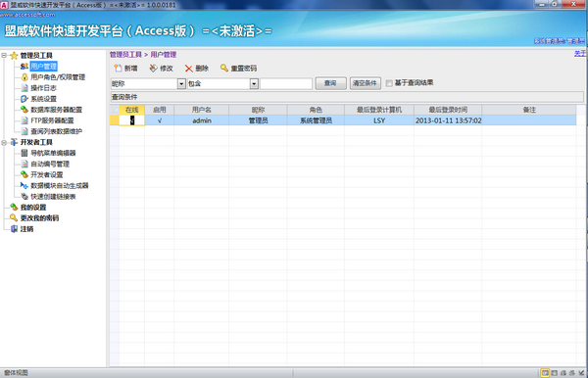Click the 角色 column header

pos(316,110)
